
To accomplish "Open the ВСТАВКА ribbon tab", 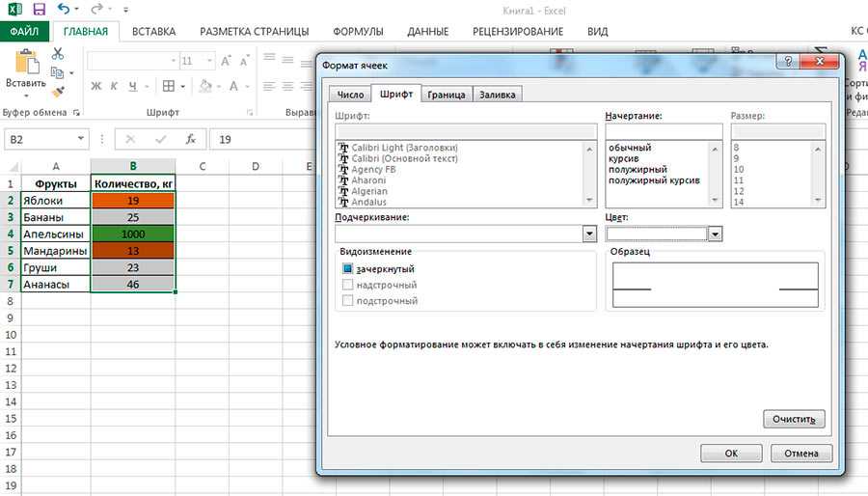I will (x=154, y=32).
